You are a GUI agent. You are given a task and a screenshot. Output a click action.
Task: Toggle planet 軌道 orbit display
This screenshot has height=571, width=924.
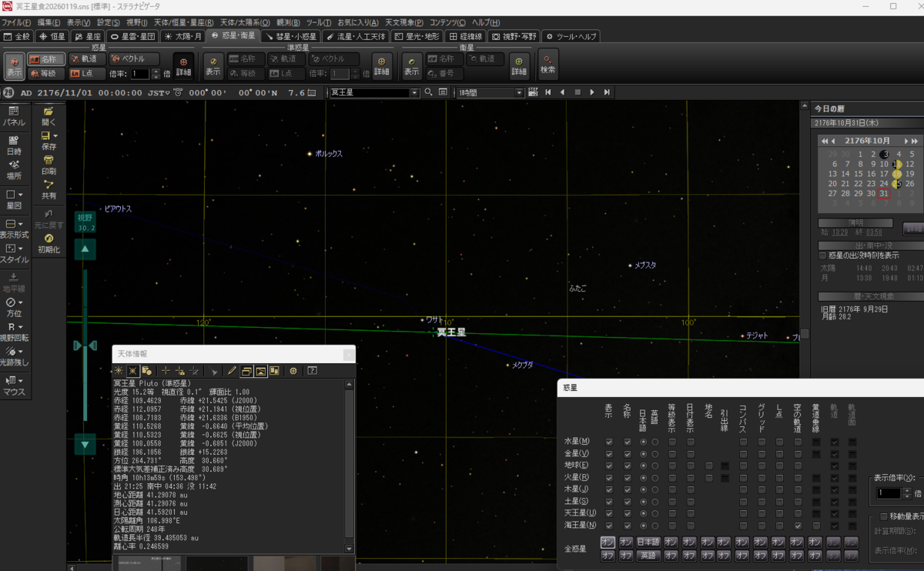point(86,59)
